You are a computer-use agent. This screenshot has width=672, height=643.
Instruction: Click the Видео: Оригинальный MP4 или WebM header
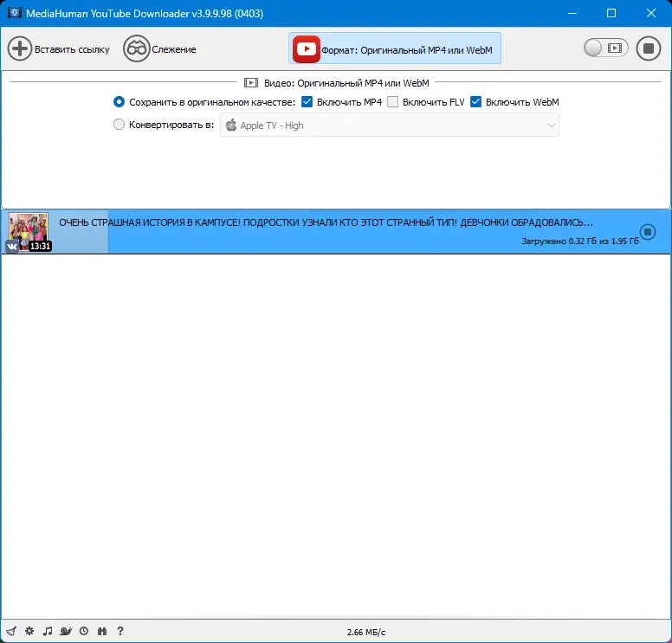click(x=346, y=83)
